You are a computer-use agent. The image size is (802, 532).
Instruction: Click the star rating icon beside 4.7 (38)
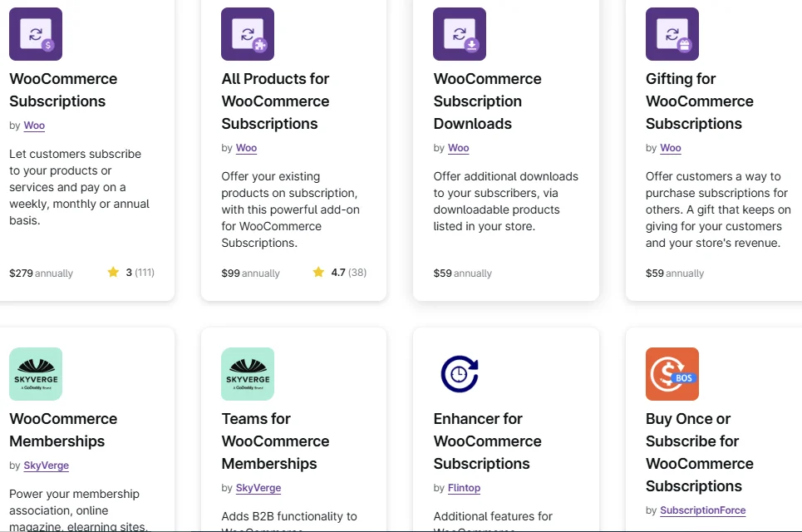pyautogui.click(x=318, y=272)
